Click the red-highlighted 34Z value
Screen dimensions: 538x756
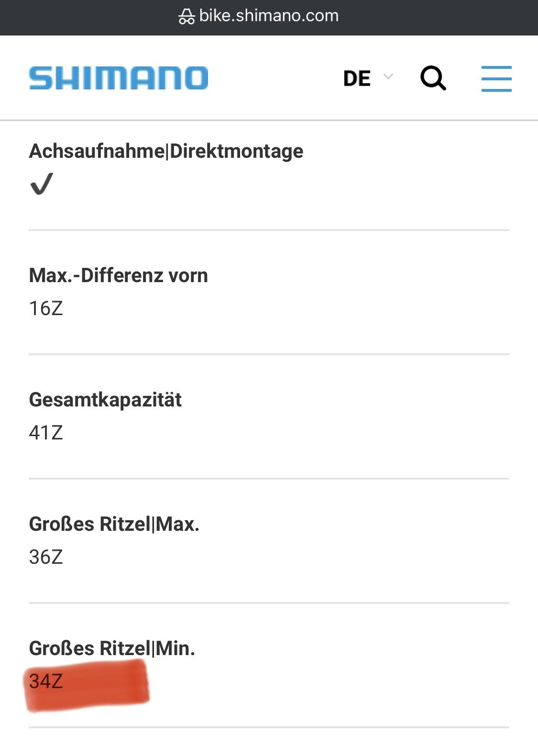pyautogui.click(x=46, y=681)
